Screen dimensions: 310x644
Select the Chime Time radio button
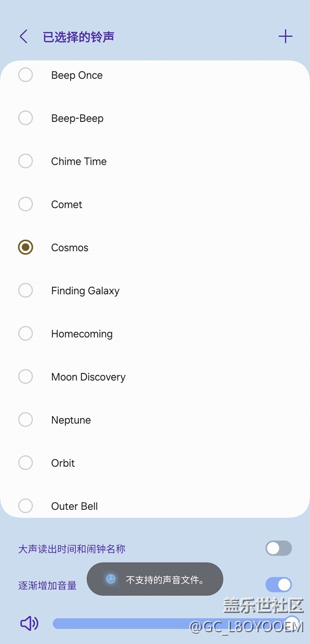point(25,161)
